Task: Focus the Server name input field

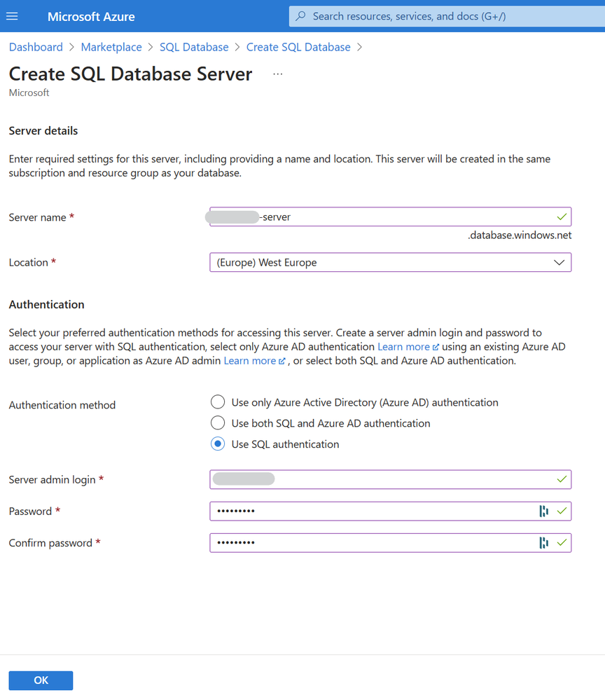Action: pos(391,217)
